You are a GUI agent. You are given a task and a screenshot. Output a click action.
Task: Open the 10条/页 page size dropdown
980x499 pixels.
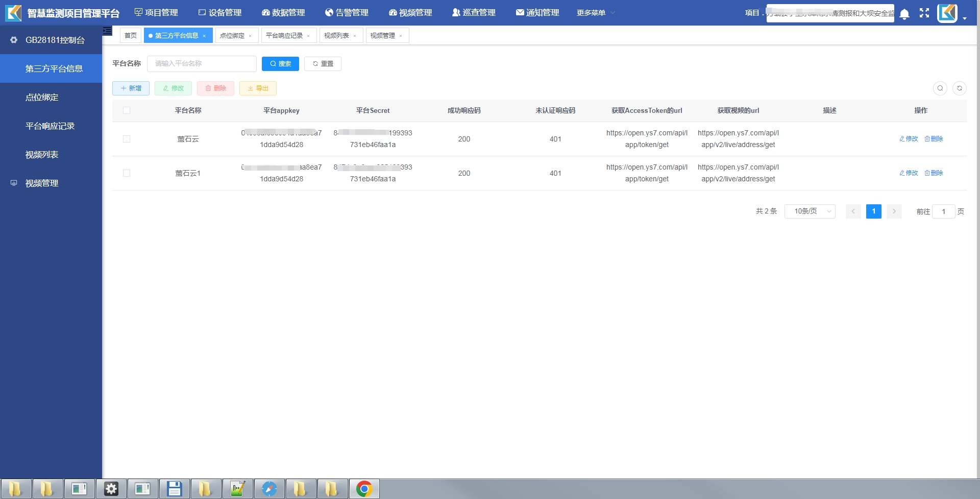(810, 211)
